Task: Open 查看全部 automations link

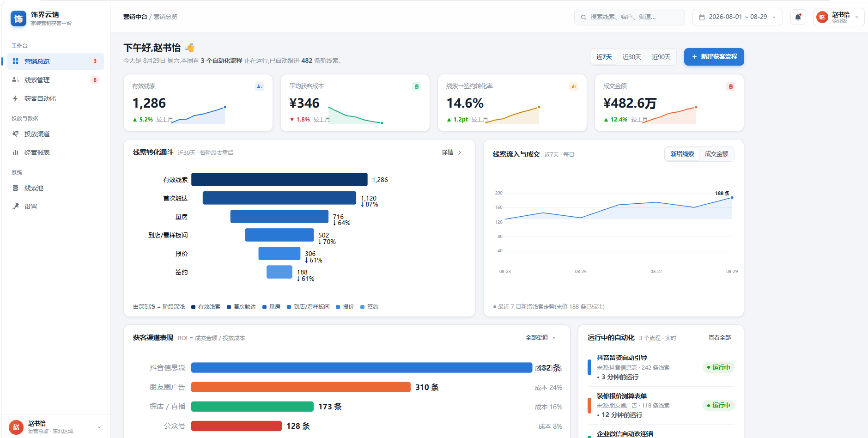Action: pos(720,338)
